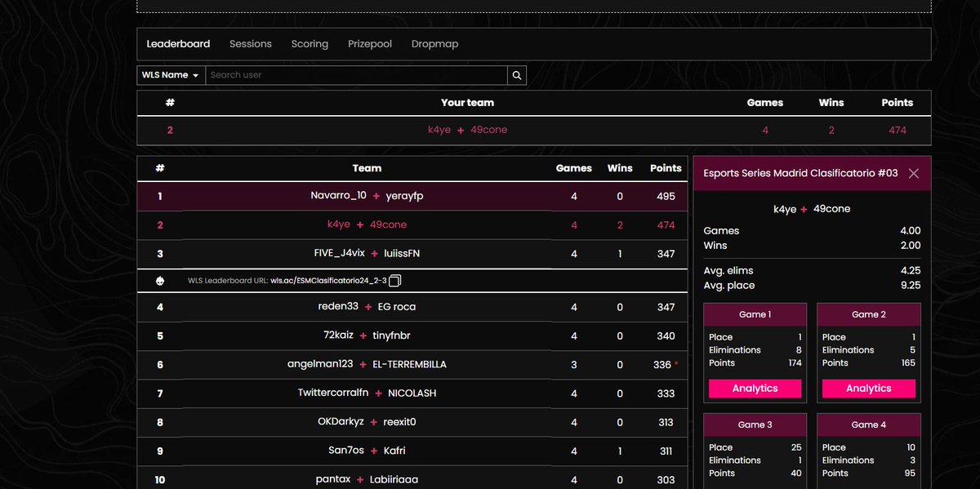Click the icon beside the WLS Leaderboard URL label

[x=160, y=281]
